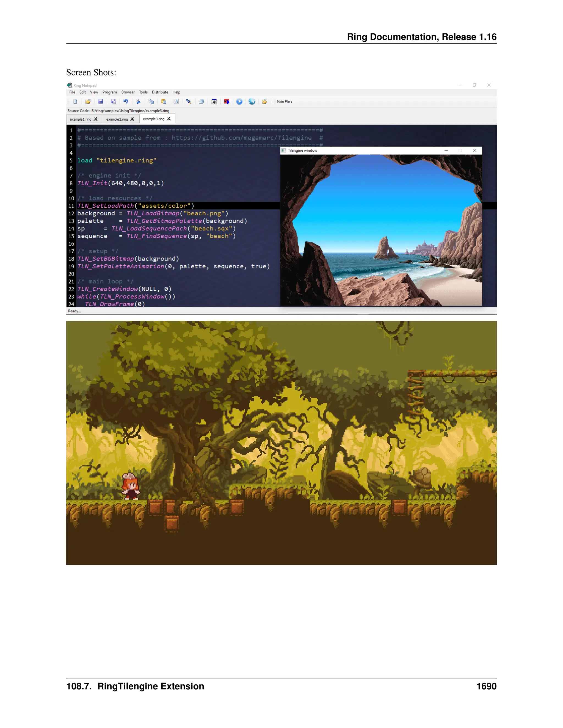This screenshot has width=563, height=728.
Task: Open the Tools menu
Action: (143, 92)
